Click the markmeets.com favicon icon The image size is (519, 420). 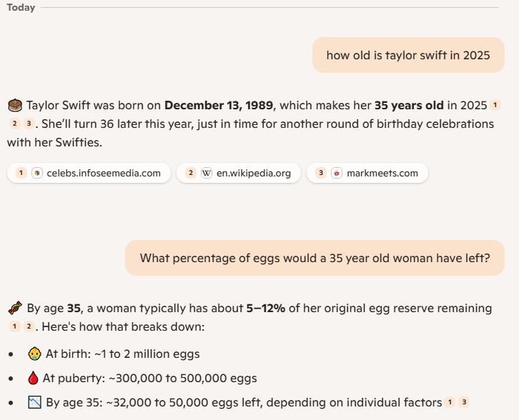(x=337, y=173)
